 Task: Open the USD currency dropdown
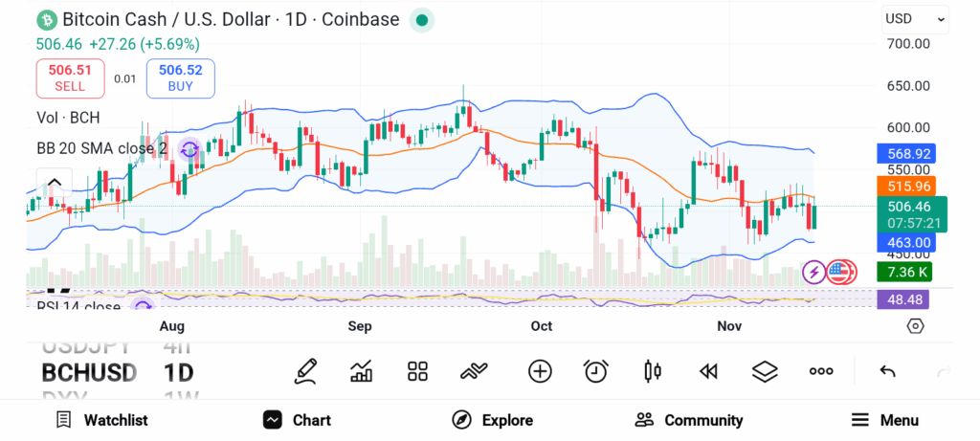pos(915,18)
